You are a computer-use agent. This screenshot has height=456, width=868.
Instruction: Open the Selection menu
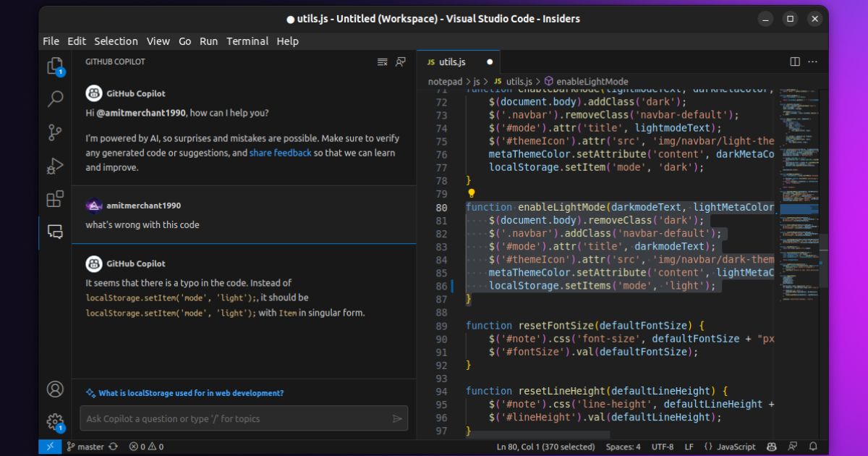tap(116, 41)
